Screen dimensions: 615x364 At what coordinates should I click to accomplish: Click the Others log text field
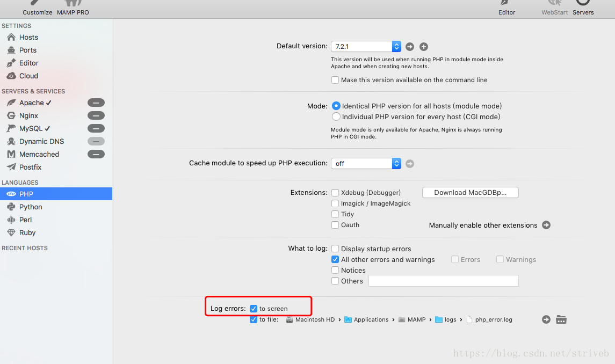pyautogui.click(x=444, y=281)
